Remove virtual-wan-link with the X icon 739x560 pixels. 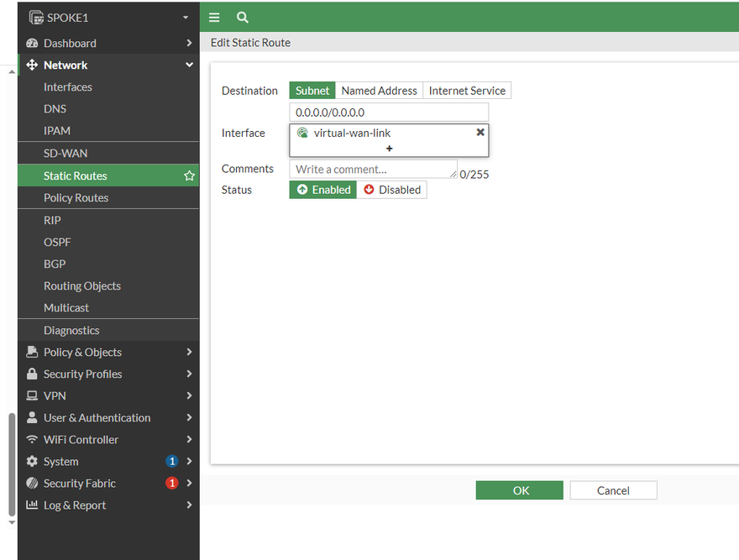(480, 133)
